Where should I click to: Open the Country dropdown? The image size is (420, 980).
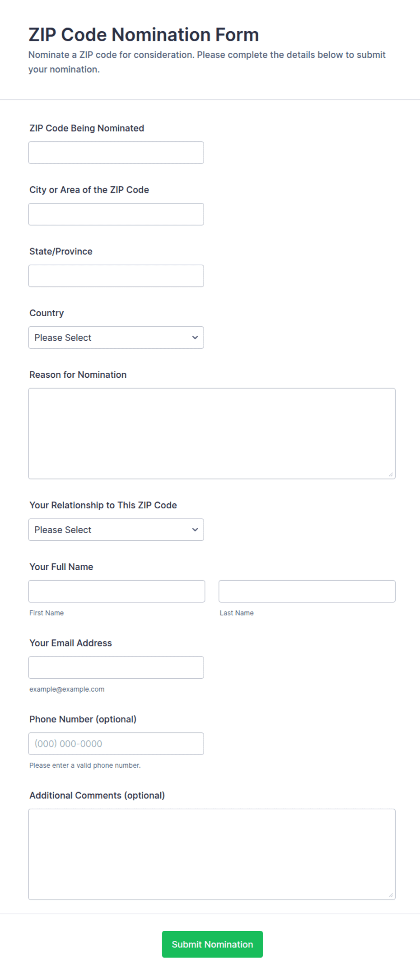[x=116, y=338]
